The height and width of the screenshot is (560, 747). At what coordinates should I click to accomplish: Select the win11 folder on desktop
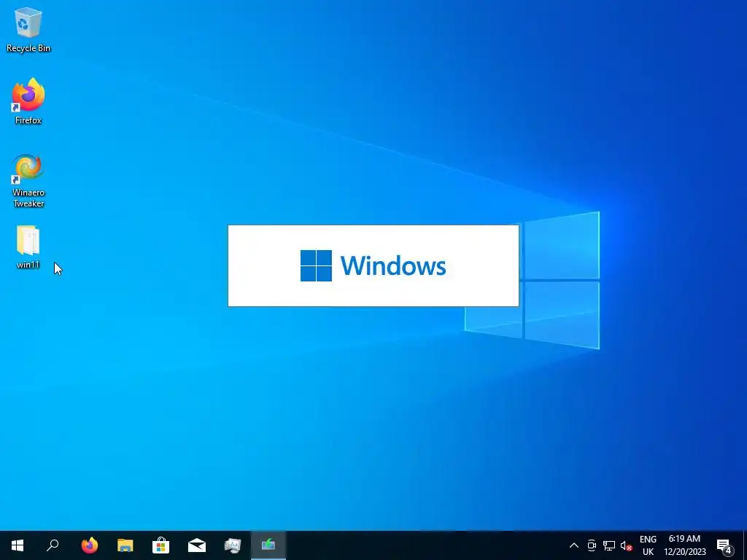coord(28,248)
